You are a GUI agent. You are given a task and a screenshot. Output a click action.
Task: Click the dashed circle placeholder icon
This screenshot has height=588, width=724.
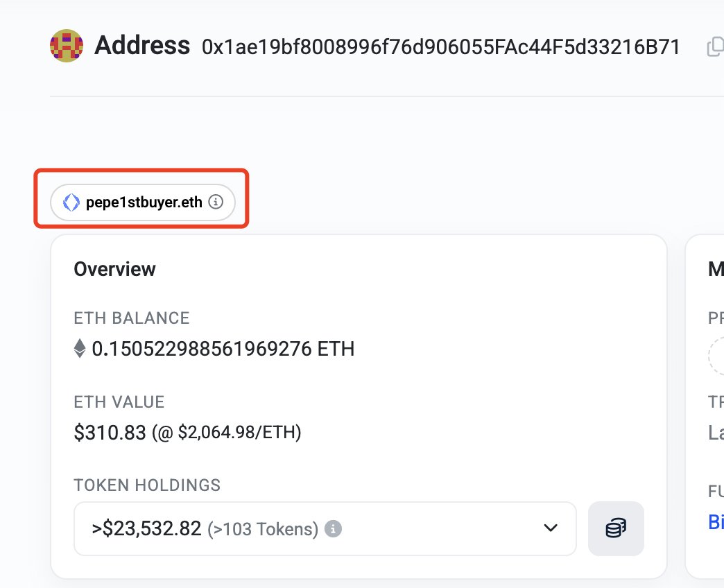tap(718, 356)
